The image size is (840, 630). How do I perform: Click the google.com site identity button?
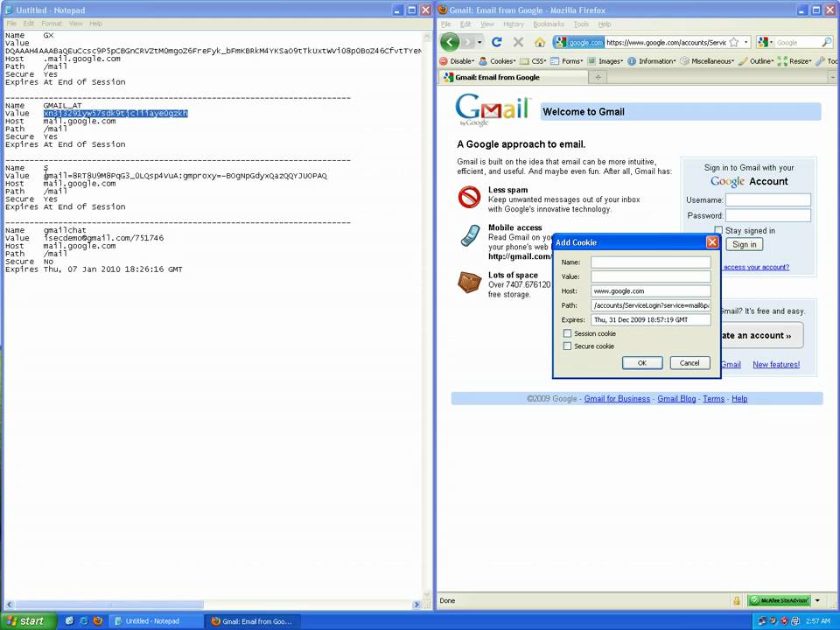click(x=578, y=42)
